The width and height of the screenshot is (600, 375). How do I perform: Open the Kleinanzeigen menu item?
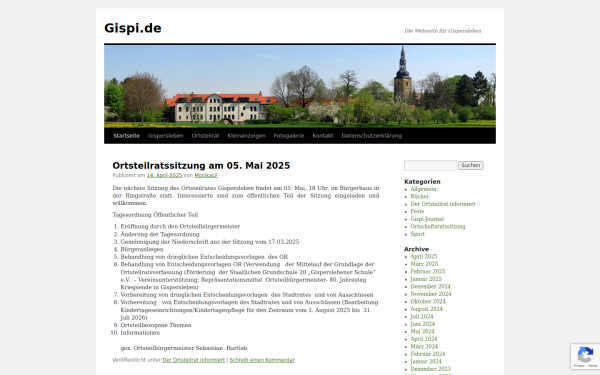point(246,136)
